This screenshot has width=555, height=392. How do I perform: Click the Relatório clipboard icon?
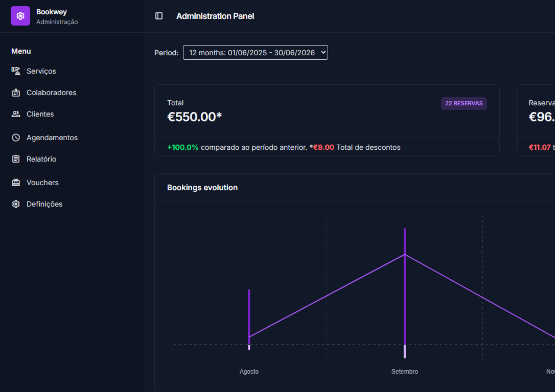tap(16, 159)
